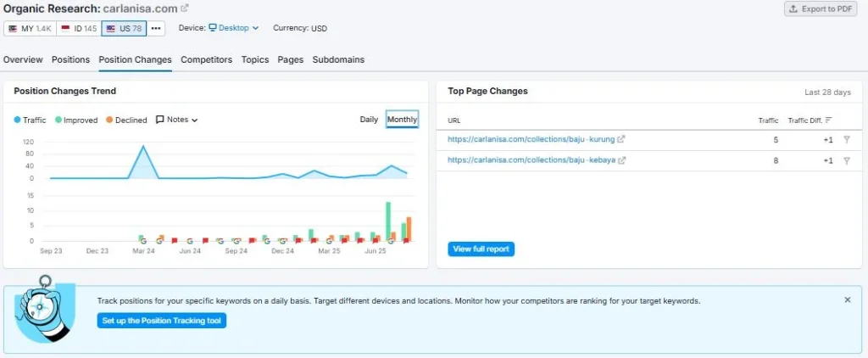Open the baju-kurung collection URL
This screenshot has width=868, height=358.
(x=531, y=140)
